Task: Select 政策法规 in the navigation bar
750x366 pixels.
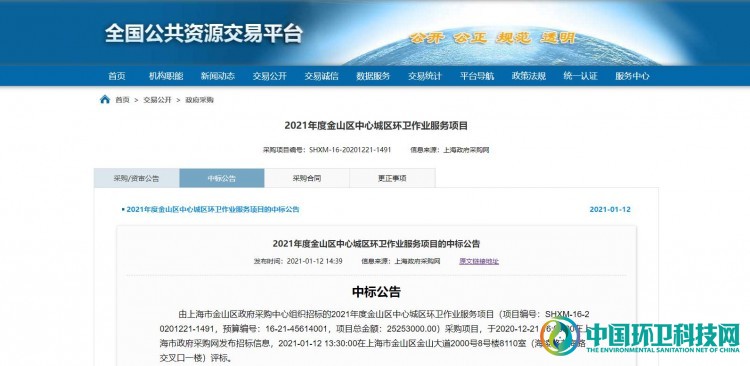Action: 529,76
